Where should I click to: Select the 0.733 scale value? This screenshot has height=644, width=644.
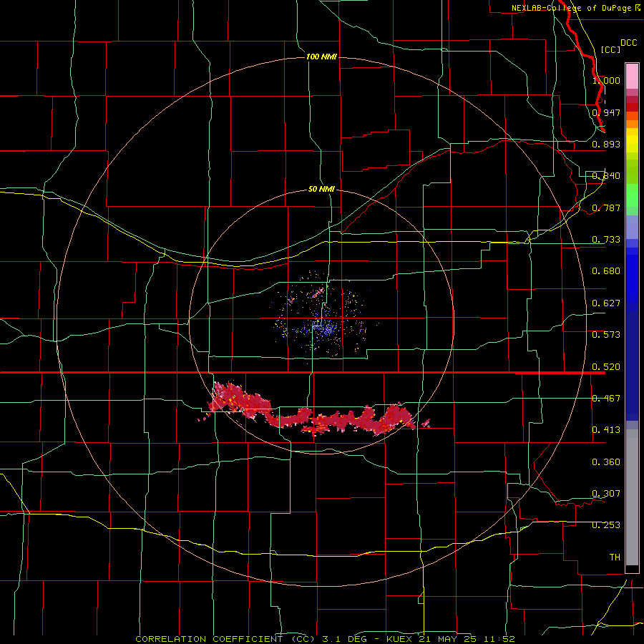click(606, 240)
